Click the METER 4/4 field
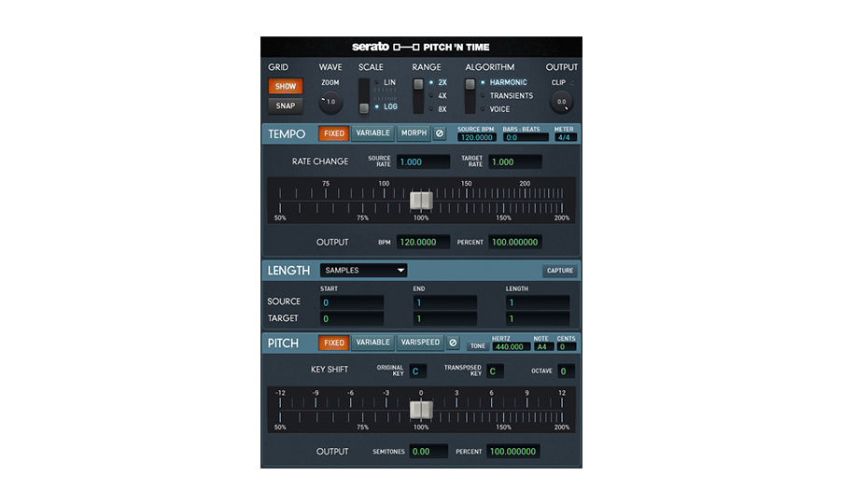Viewport: 842px width, 504px height. (x=566, y=137)
